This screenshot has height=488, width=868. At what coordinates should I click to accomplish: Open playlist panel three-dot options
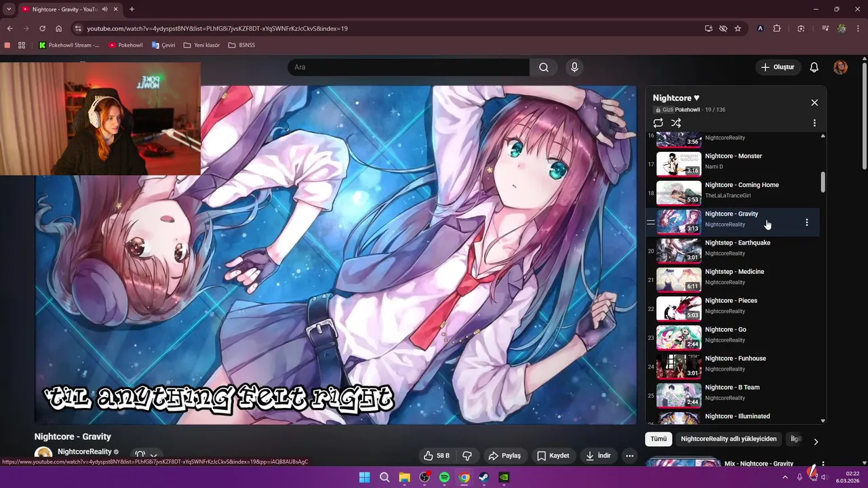point(814,123)
